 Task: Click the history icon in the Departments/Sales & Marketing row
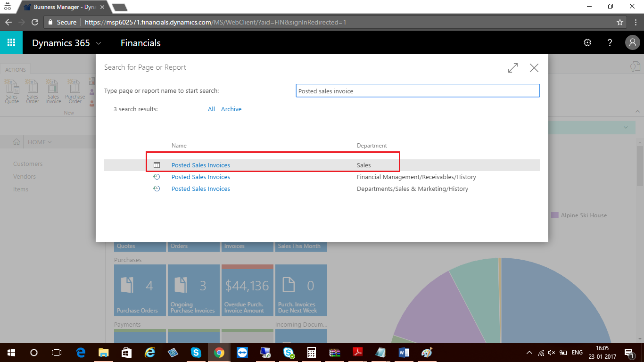(x=157, y=189)
